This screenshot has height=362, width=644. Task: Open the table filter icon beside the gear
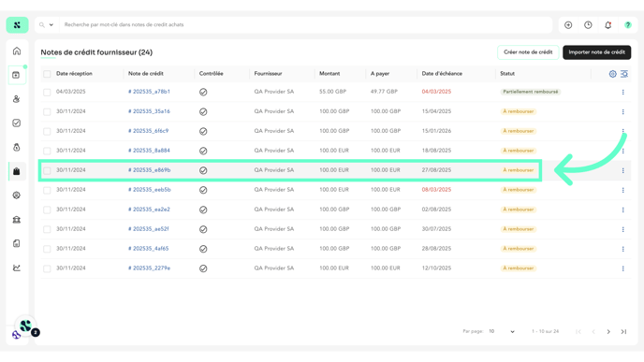[623, 74]
